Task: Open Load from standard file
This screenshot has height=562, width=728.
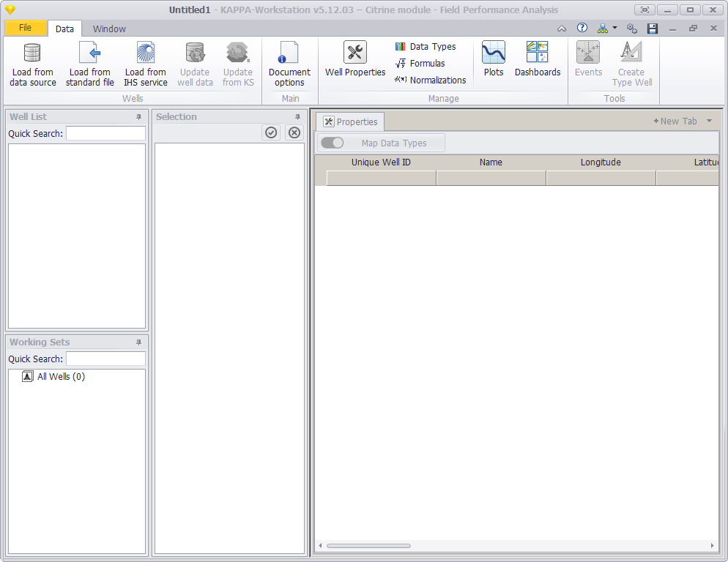Action: pyautogui.click(x=89, y=64)
